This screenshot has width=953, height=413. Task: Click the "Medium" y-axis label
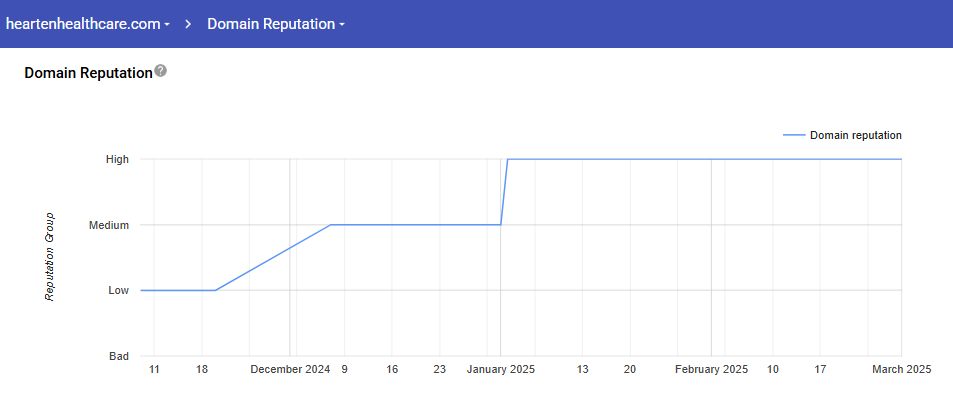point(109,225)
